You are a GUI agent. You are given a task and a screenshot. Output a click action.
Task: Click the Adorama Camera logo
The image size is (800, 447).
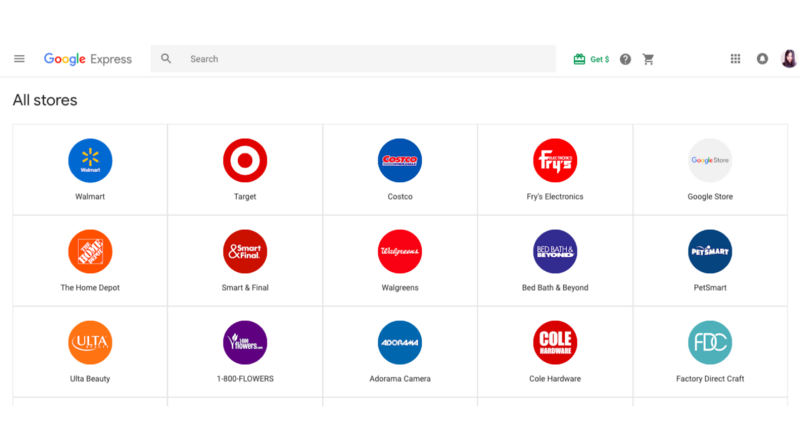pos(400,342)
